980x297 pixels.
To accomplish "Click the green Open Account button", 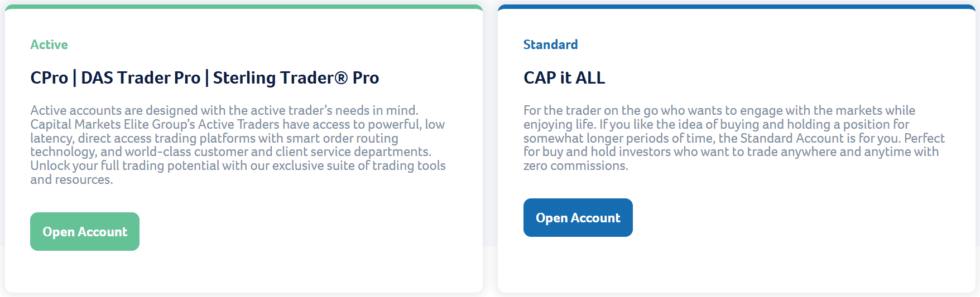I will [x=85, y=232].
